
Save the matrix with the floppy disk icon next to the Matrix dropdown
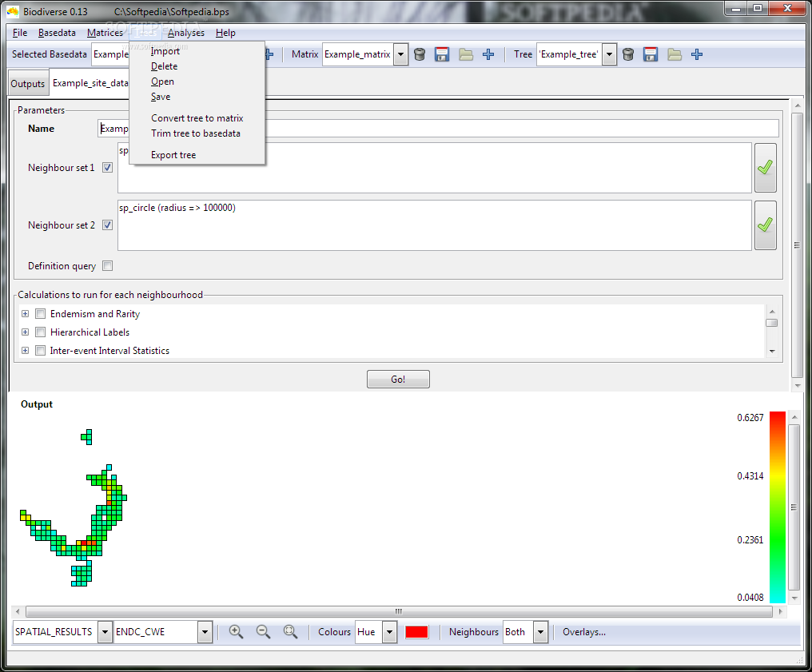click(x=442, y=54)
